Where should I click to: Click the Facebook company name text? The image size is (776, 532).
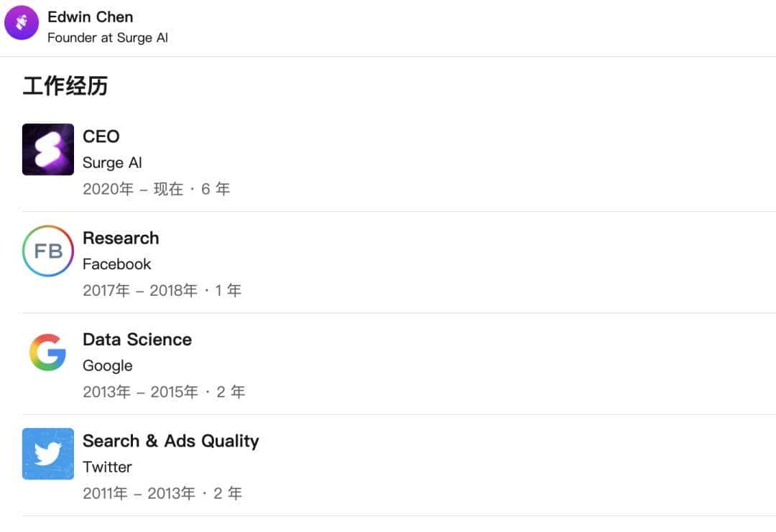[x=117, y=263]
